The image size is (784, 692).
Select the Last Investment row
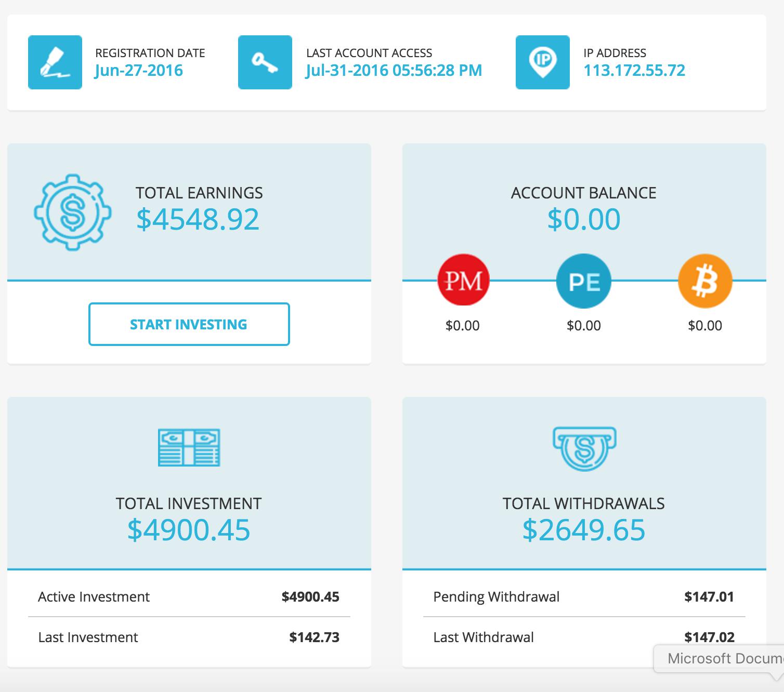[189, 637]
